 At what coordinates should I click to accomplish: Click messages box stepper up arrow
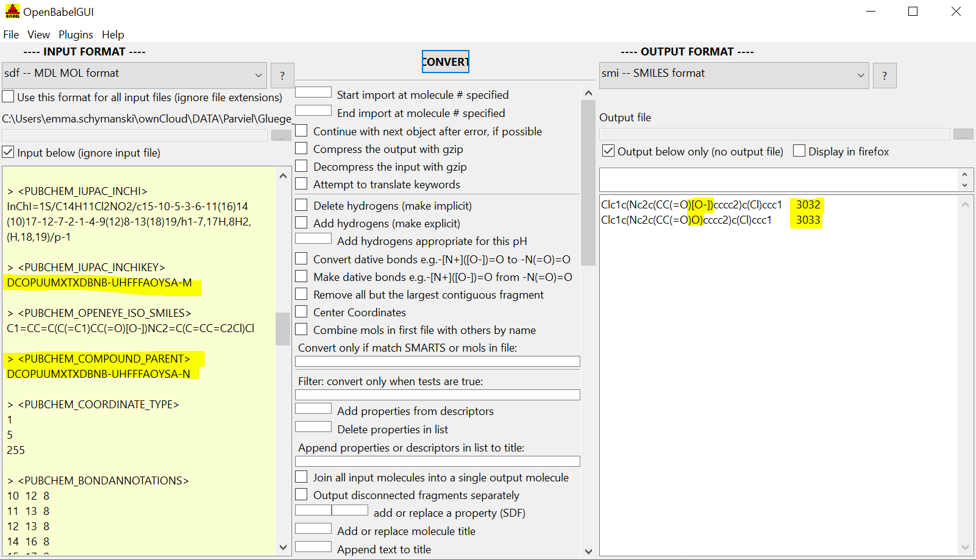coord(965,174)
